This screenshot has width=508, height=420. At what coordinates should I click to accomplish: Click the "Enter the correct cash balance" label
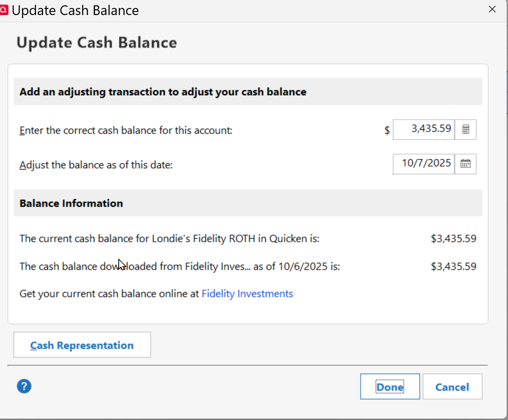pos(126,131)
